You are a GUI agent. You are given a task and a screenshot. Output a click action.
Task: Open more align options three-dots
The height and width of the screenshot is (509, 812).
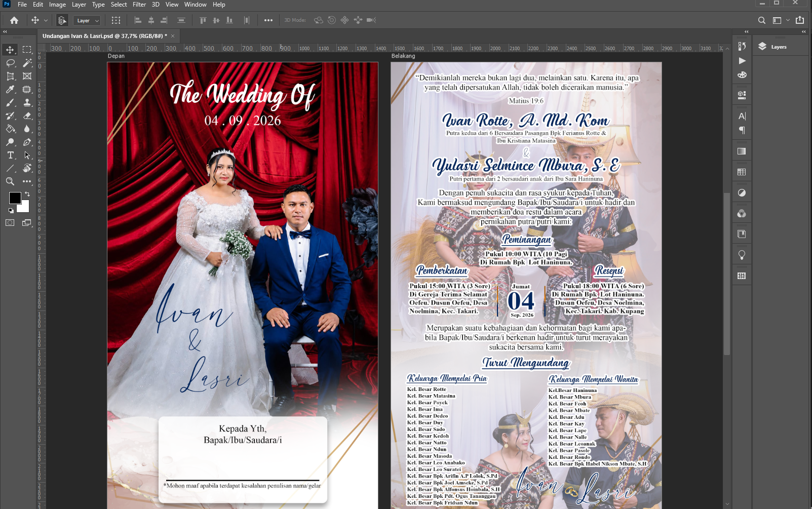[x=268, y=20]
